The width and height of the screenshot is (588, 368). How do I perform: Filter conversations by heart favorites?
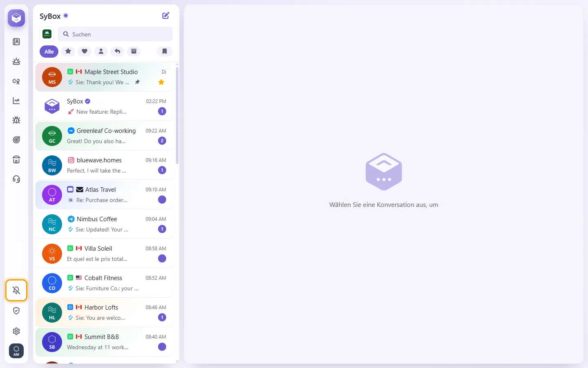[x=85, y=51]
